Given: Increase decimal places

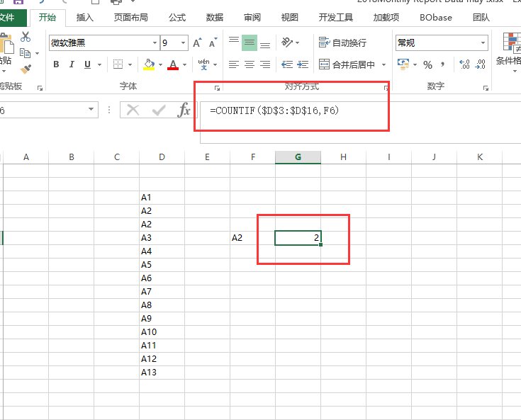Looking at the screenshot, I should click(464, 64).
